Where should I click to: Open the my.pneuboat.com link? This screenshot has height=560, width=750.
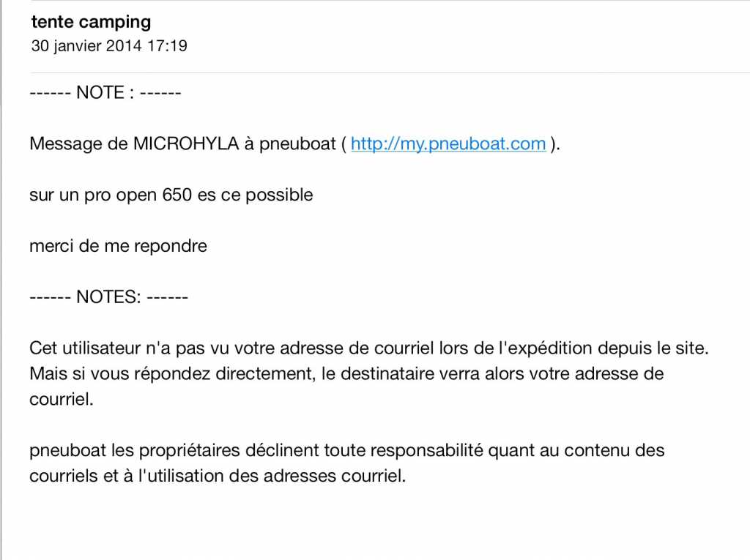(x=448, y=143)
